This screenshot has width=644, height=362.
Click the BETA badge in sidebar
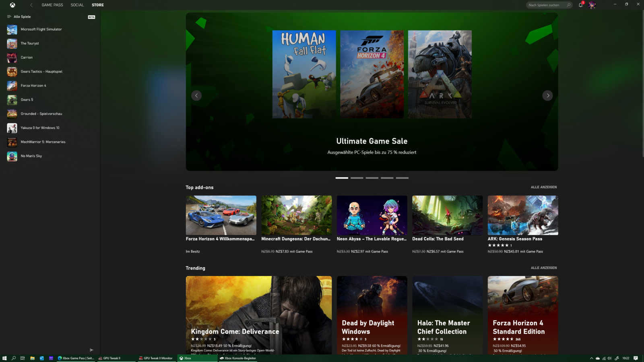pyautogui.click(x=91, y=17)
